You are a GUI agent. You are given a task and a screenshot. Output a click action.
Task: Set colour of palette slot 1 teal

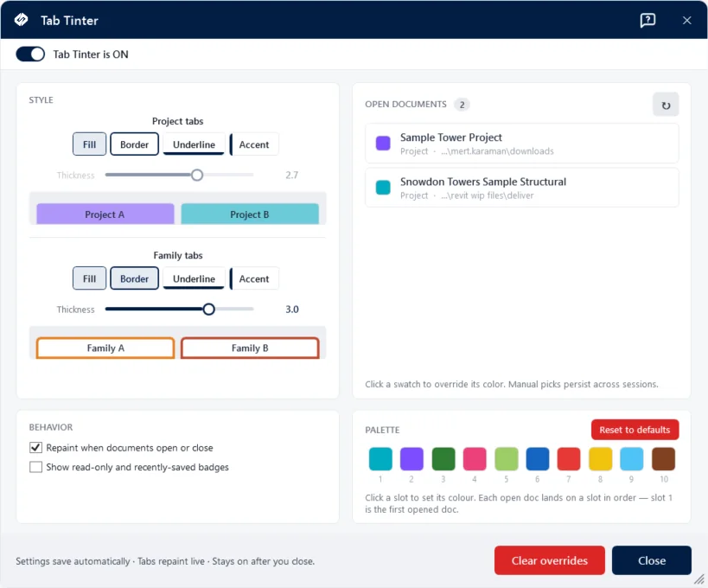[x=380, y=459]
